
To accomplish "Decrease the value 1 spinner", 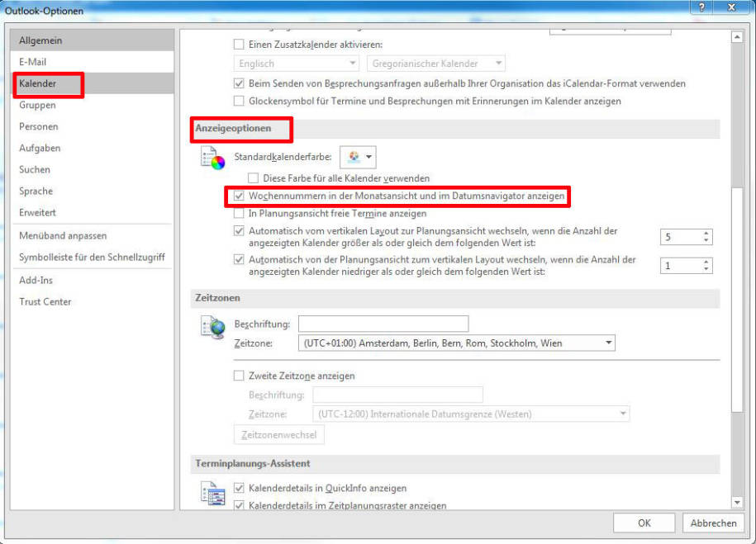I will pos(706,268).
